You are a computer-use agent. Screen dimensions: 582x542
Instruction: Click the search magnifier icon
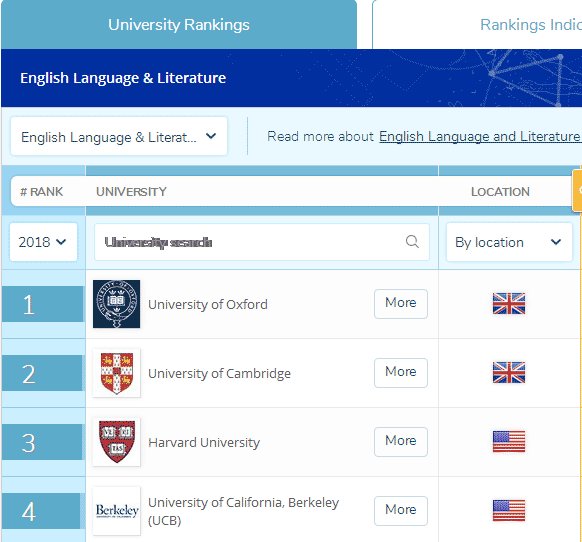412,242
